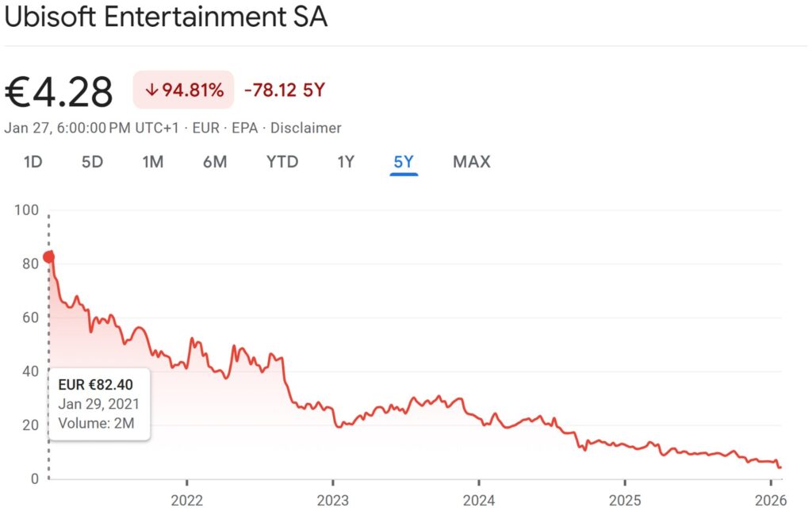This screenshot has width=812, height=519.
Task: Click the 100 label on the y-axis
Action: (x=27, y=210)
